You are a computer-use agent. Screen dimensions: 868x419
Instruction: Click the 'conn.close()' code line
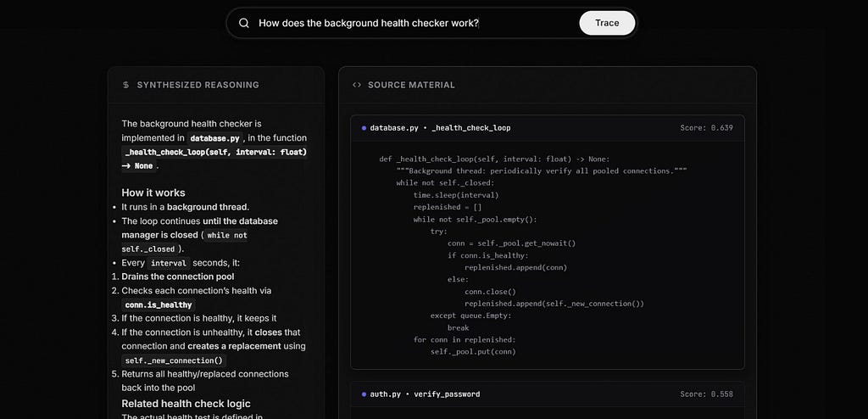pos(490,292)
